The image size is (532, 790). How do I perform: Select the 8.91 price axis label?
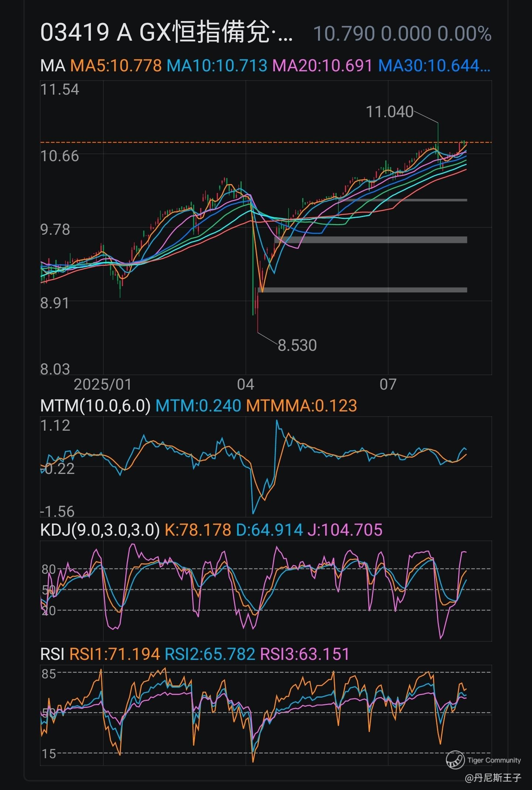(x=55, y=303)
